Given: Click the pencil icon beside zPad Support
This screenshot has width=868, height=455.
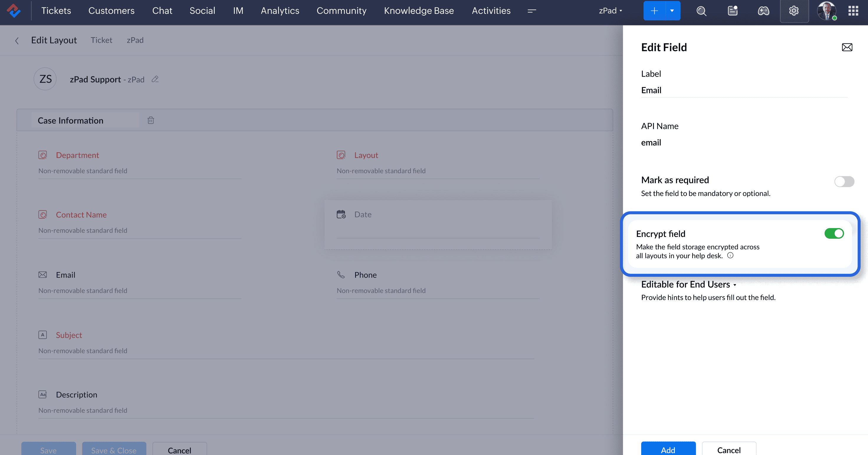Looking at the screenshot, I should (155, 79).
